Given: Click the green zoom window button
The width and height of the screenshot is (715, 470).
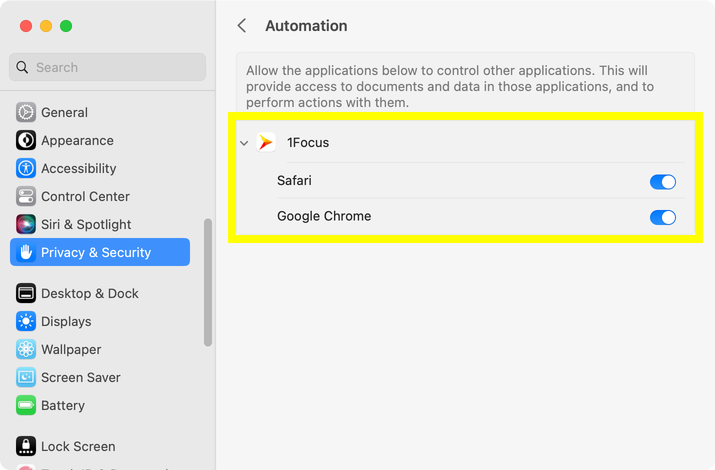Looking at the screenshot, I should pyautogui.click(x=66, y=26).
